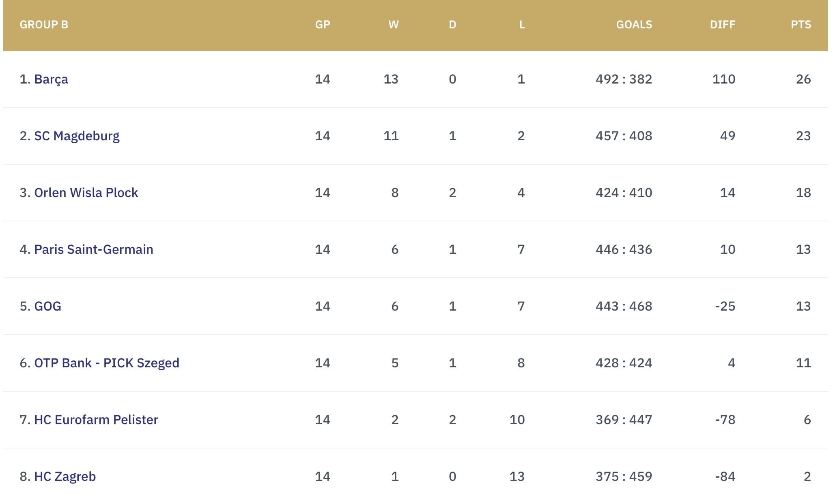This screenshot has width=833, height=504.
Task: Click the SC Magdeburg team name
Action: point(77,136)
